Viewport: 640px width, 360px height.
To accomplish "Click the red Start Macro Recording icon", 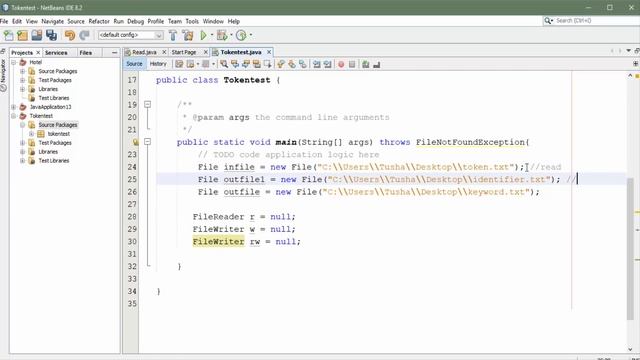I will coord(341,64).
